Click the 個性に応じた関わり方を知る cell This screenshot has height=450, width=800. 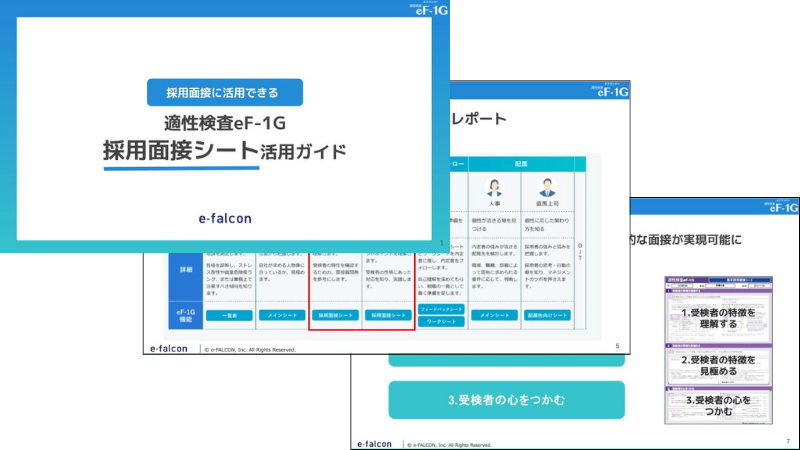click(547, 224)
